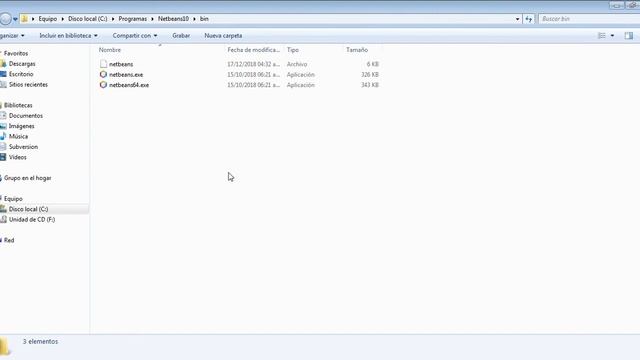
Task: Select the 326 KB size cell
Action: 370,75
